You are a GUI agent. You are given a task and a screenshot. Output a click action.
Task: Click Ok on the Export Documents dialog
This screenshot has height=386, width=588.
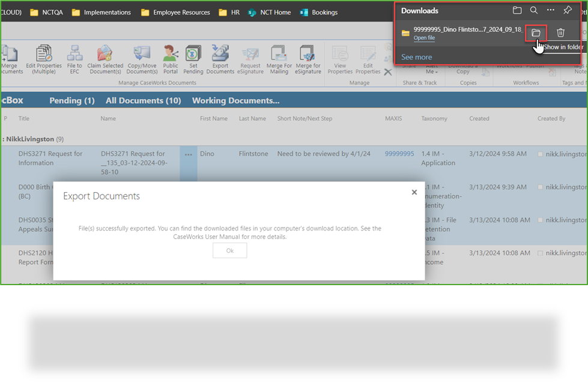[x=229, y=251]
